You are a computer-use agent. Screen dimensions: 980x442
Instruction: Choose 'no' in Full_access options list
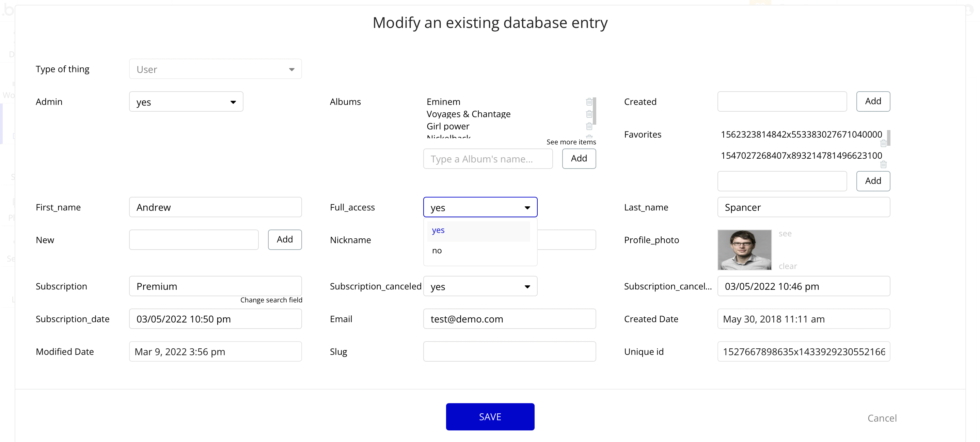437,251
